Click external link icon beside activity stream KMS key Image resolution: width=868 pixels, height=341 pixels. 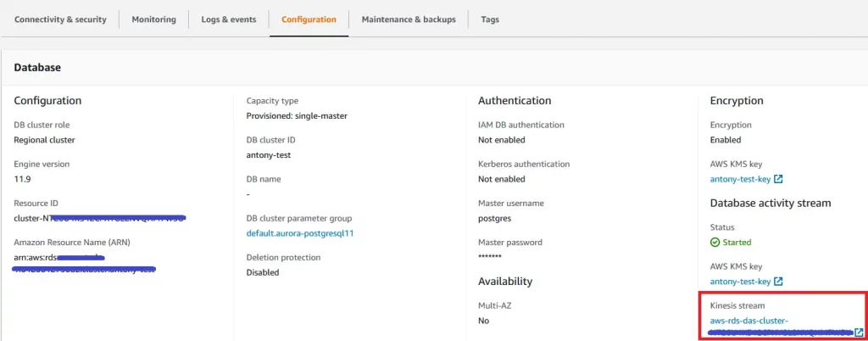click(778, 282)
